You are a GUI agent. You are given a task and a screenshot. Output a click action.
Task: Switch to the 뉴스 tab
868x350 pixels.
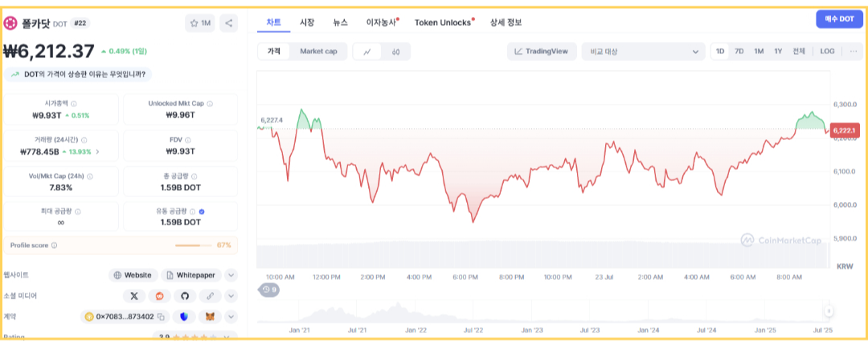341,23
